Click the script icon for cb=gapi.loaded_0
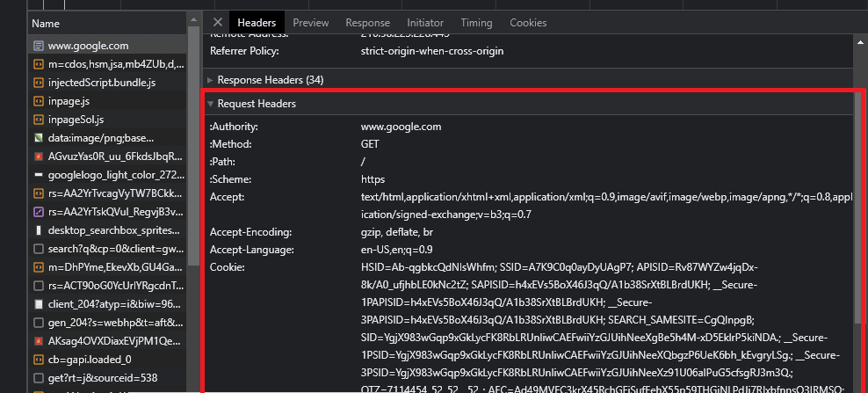The height and width of the screenshot is (393, 868). tap(38, 360)
